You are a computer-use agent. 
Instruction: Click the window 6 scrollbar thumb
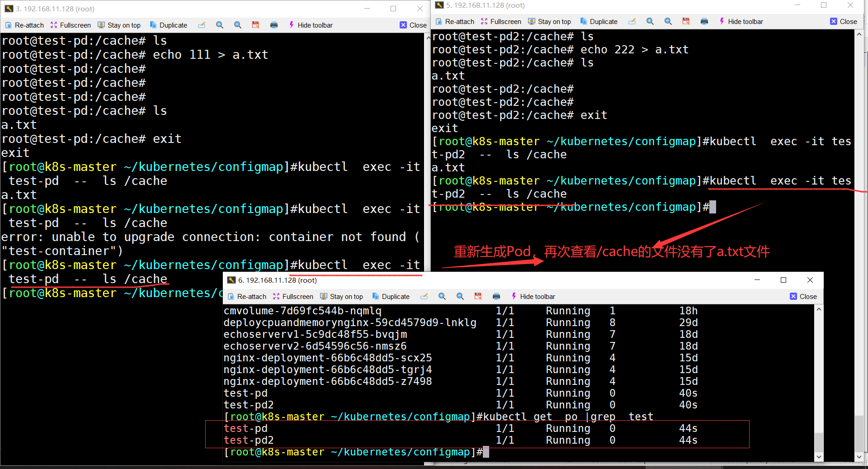(x=818, y=442)
